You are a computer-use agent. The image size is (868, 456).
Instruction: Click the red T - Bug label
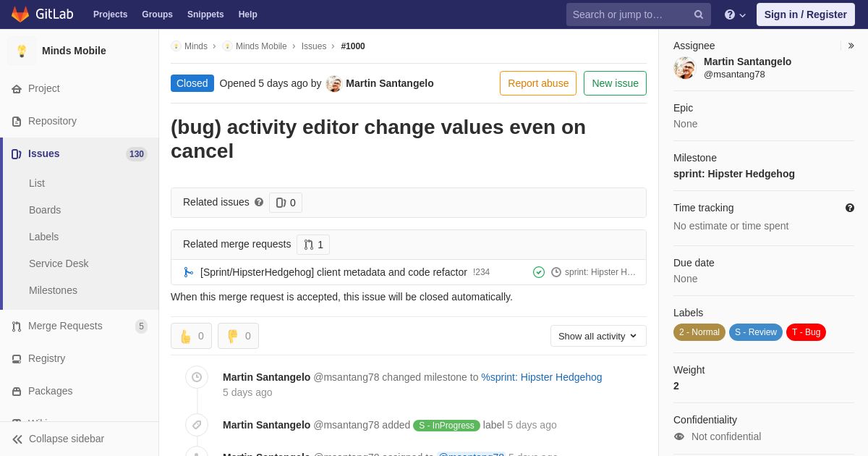pos(806,332)
